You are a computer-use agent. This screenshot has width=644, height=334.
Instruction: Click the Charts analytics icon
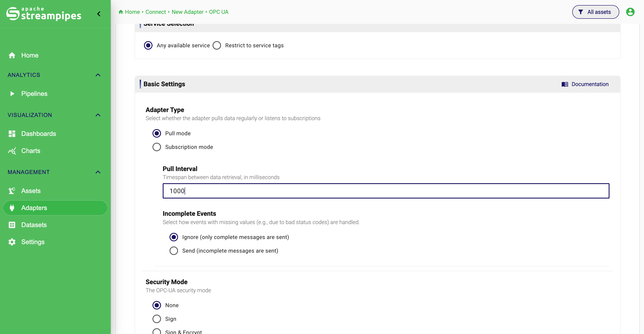[12, 151]
